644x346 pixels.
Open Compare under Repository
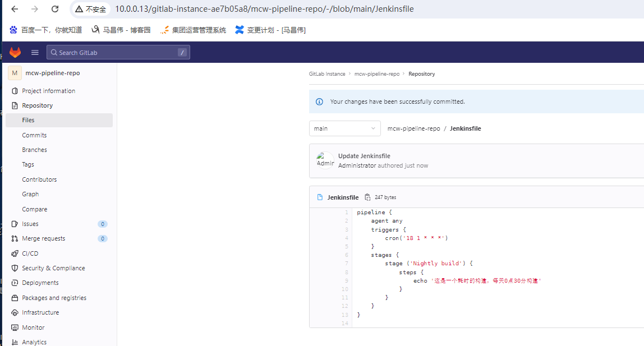pos(35,209)
